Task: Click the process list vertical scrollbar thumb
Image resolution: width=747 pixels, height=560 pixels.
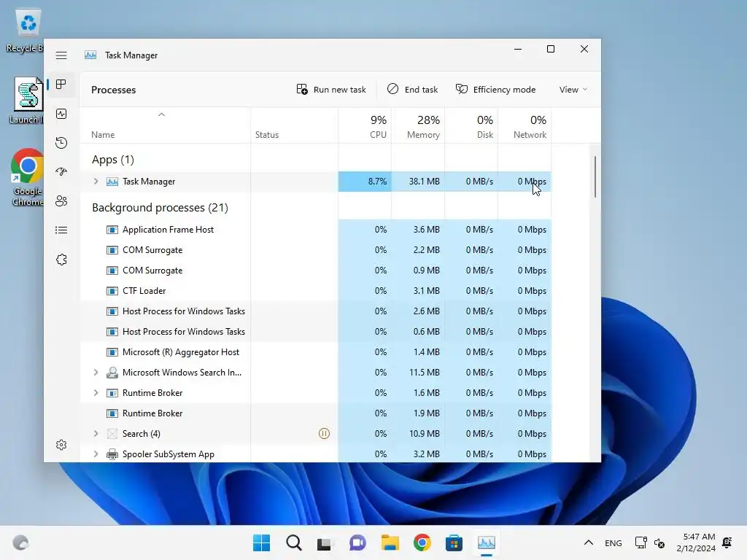Action: [595, 176]
